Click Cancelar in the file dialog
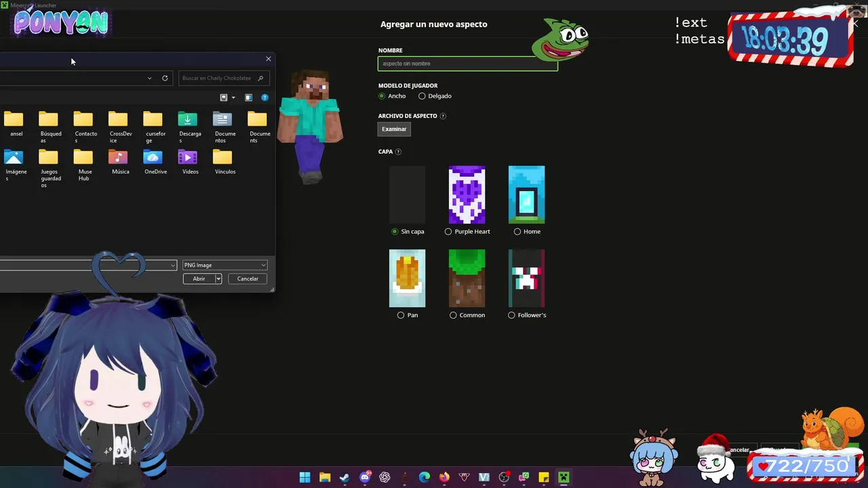 point(248,279)
